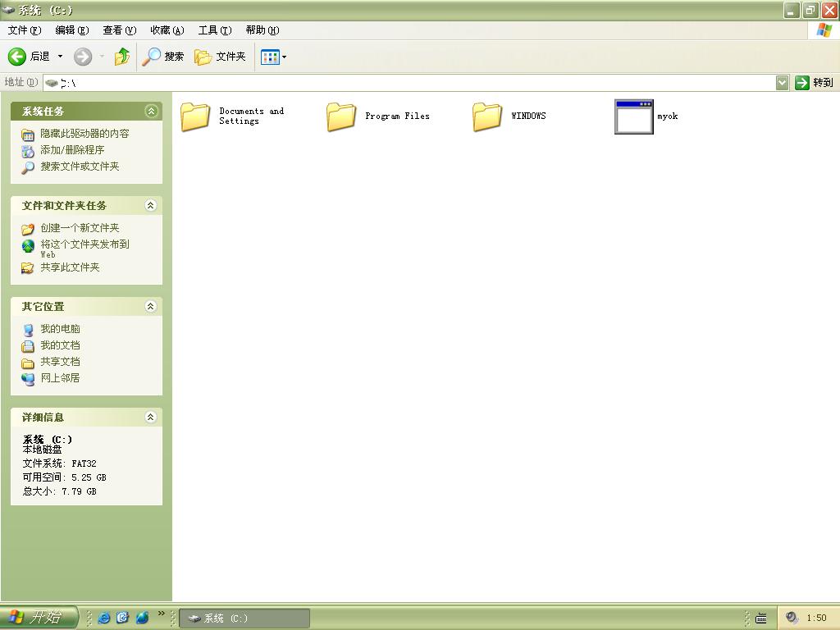Click the 系统 (C:) taskbar button

tap(244, 619)
